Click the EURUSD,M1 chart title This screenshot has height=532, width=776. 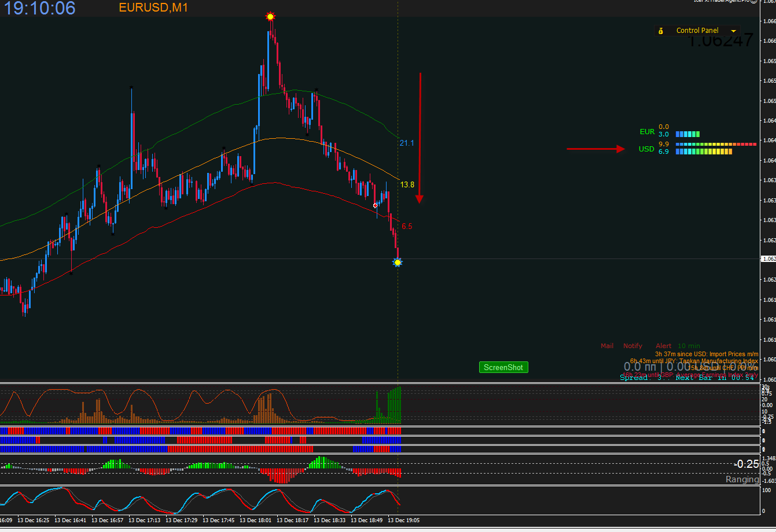coord(153,8)
